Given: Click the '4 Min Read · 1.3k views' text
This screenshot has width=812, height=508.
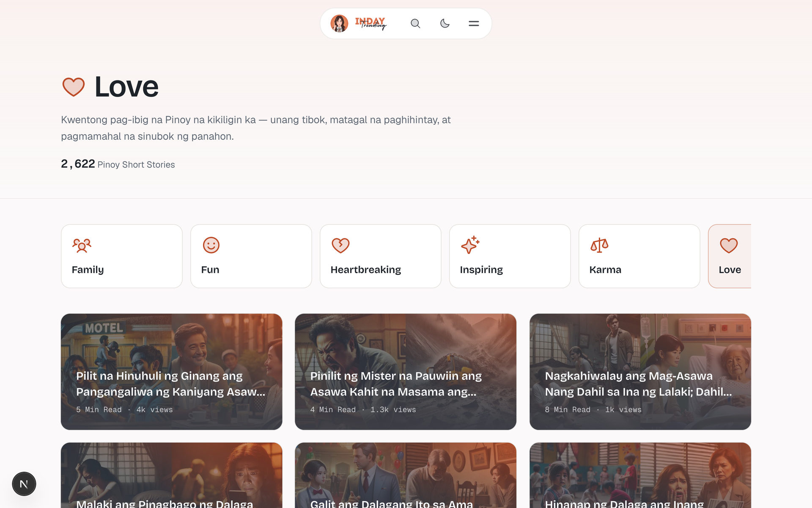Looking at the screenshot, I should [363, 410].
